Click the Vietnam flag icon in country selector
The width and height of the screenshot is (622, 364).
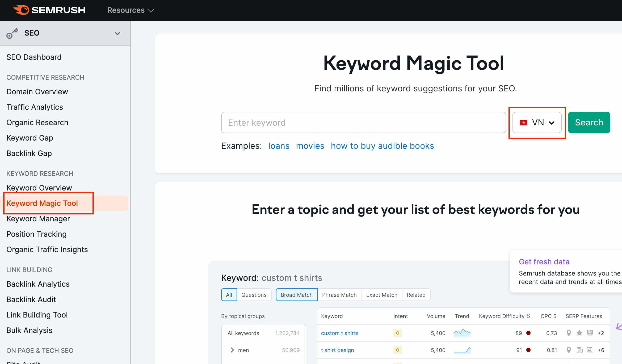click(x=523, y=123)
